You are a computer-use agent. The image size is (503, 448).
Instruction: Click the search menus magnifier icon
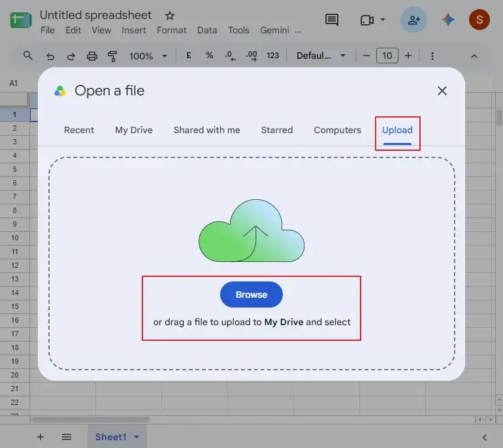tap(28, 56)
